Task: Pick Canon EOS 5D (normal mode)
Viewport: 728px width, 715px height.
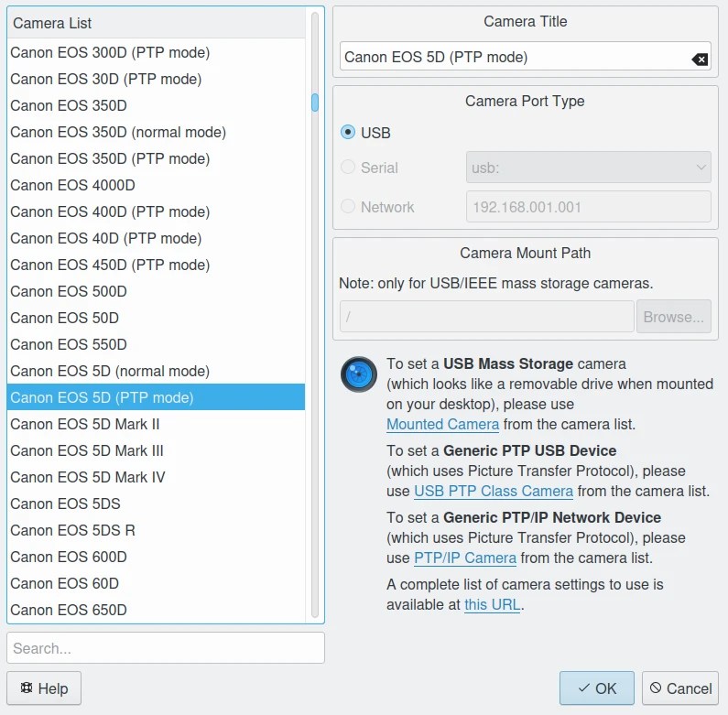Action: pos(110,371)
